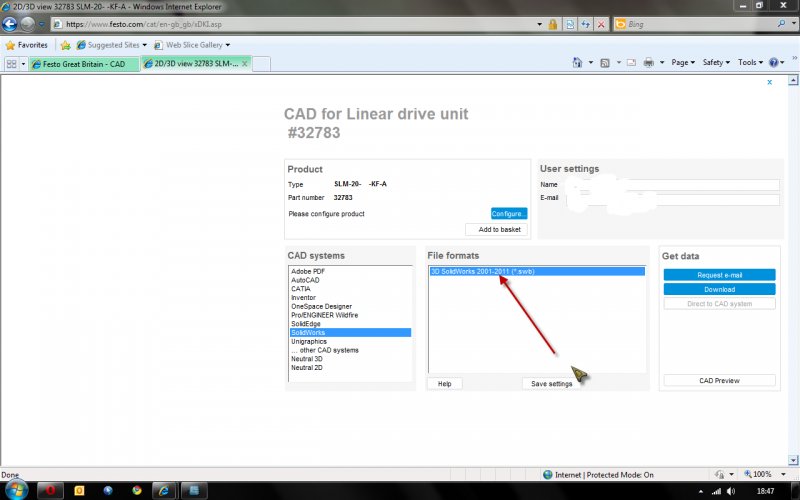Screen dimensions: 800x500
Task: Open the search provider dropdown arrow
Action: [793, 23]
